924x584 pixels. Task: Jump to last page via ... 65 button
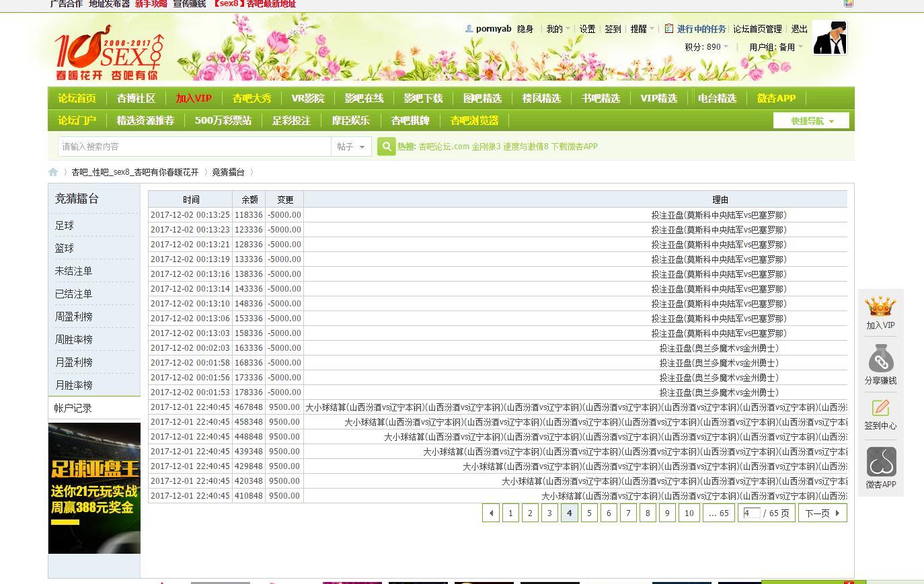click(x=719, y=513)
